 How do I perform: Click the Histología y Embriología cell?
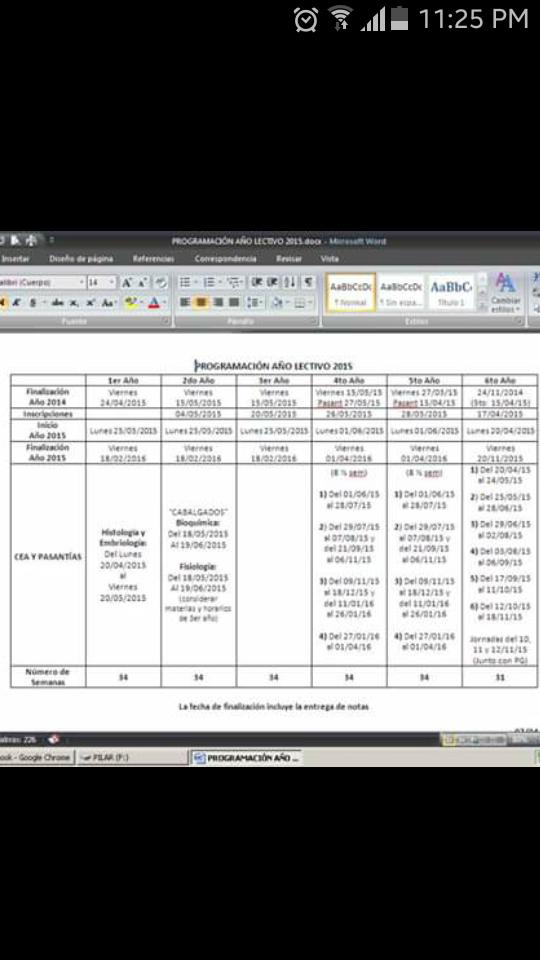coord(123,565)
